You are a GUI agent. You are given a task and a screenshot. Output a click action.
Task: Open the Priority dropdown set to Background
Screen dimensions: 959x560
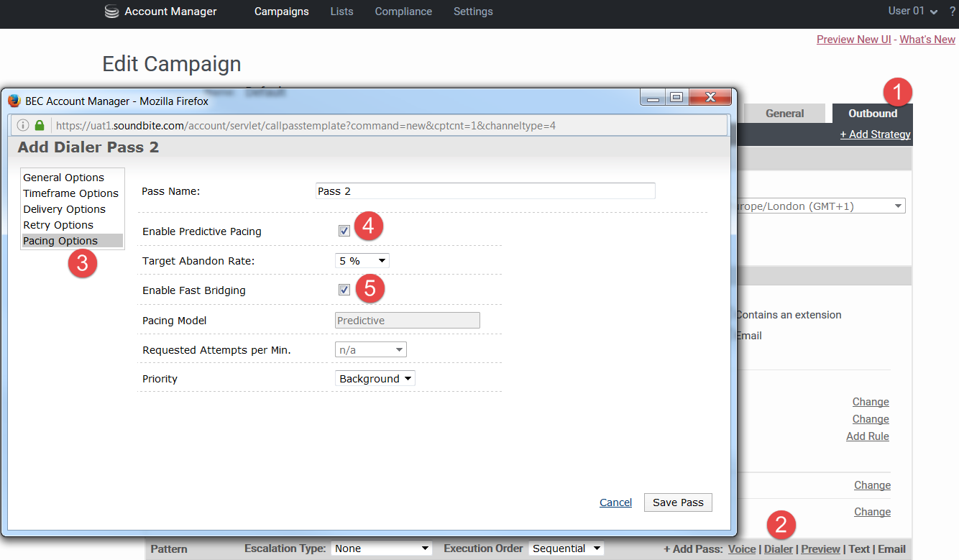click(375, 379)
